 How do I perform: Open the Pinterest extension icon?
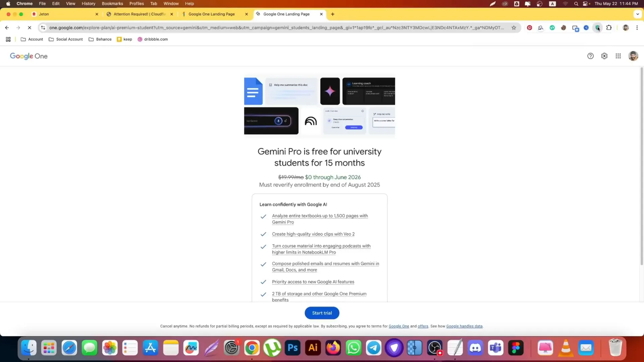[529, 28]
